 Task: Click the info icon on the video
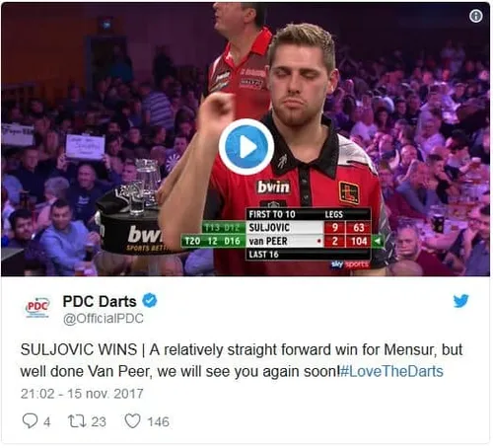click(x=475, y=16)
